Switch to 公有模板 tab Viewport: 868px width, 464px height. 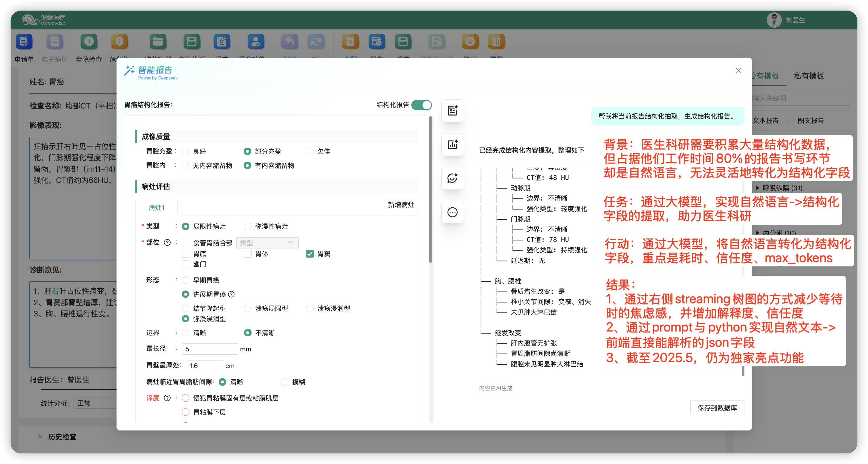pyautogui.click(x=765, y=76)
